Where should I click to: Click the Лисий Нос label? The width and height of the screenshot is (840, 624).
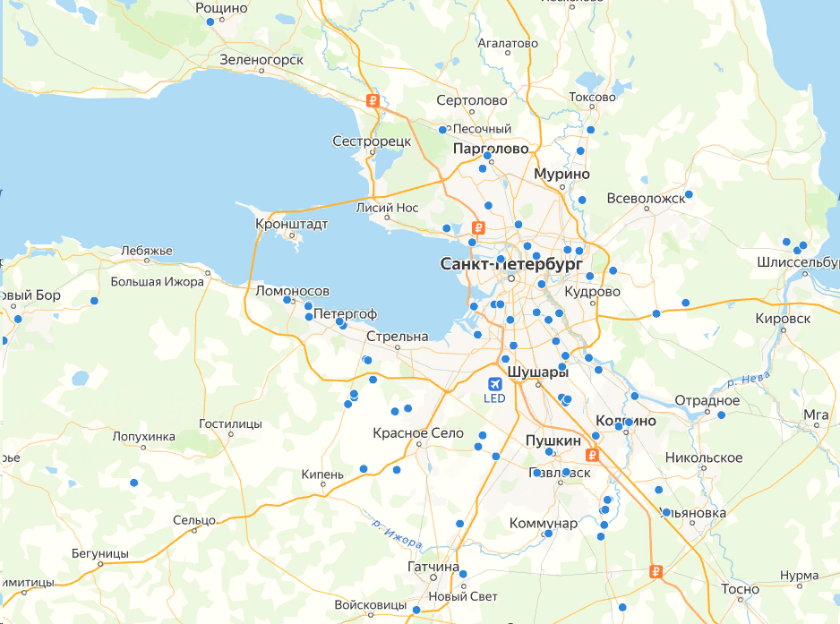[388, 208]
